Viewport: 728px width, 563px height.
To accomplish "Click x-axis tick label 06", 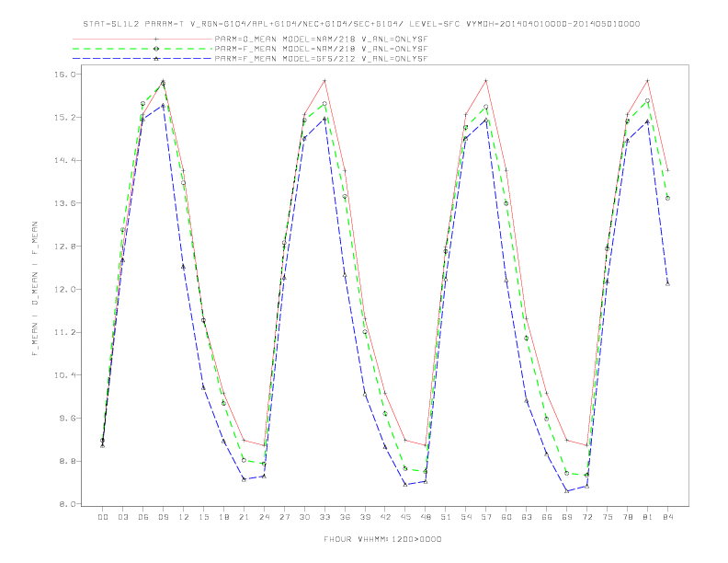I will (143, 517).
